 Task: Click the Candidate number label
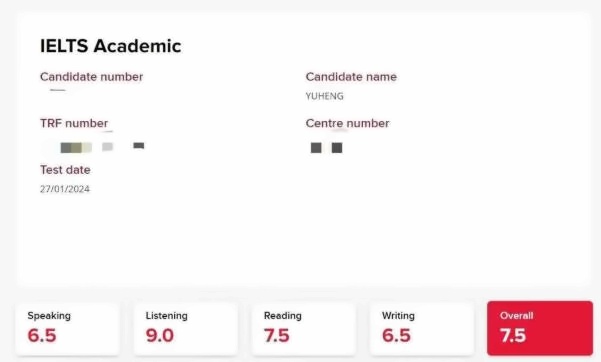[x=91, y=77]
